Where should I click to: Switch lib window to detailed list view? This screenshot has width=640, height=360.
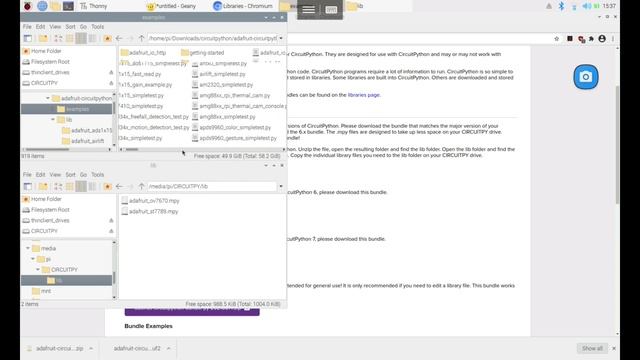point(93,187)
